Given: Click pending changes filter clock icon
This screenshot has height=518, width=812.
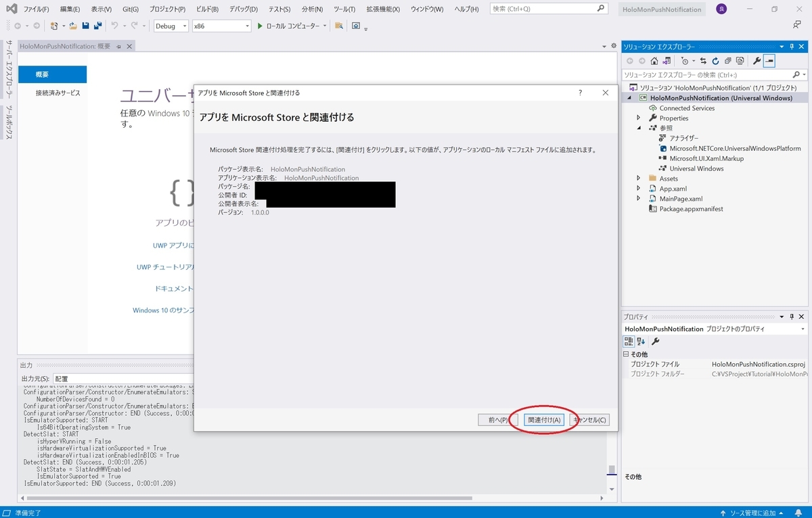Looking at the screenshot, I should 685,61.
